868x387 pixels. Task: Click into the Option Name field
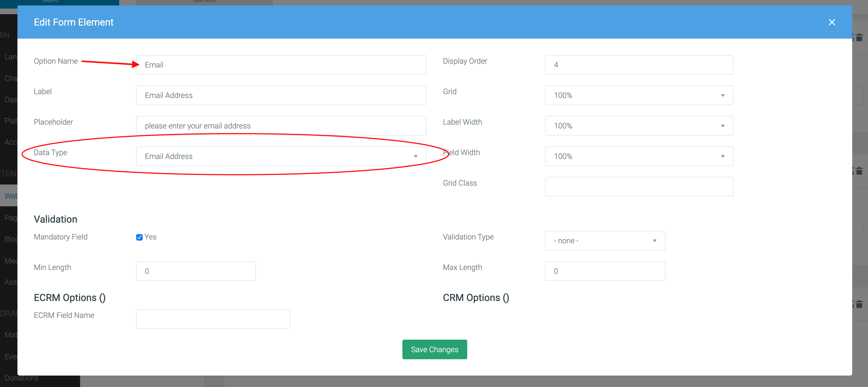(281, 65)
